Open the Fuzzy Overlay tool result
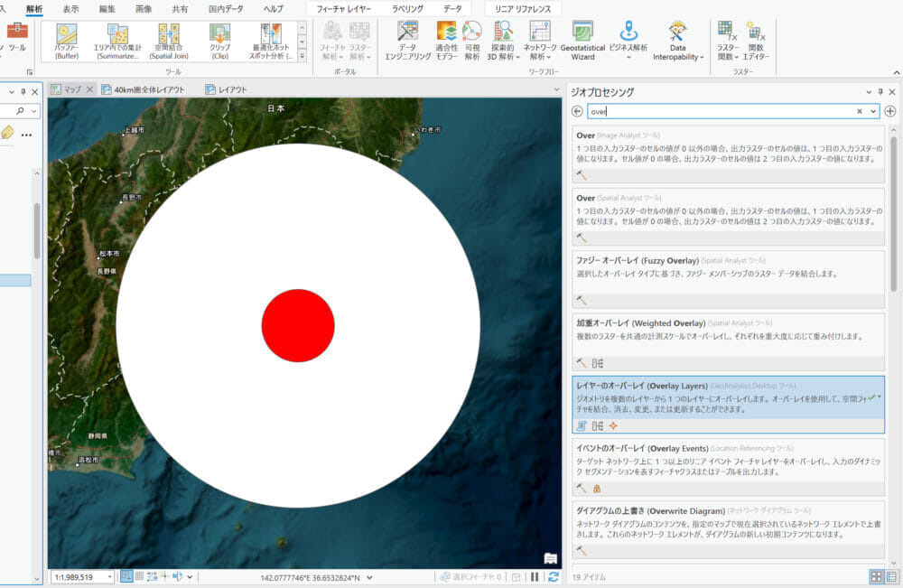903x588 pixels. coord(729,279)
